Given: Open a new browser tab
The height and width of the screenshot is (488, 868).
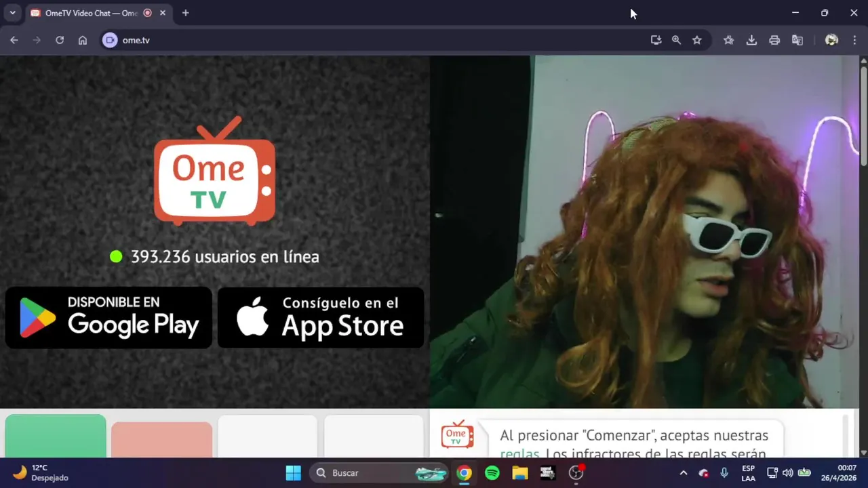Looking at the screenshot, I should pos(185,13).
